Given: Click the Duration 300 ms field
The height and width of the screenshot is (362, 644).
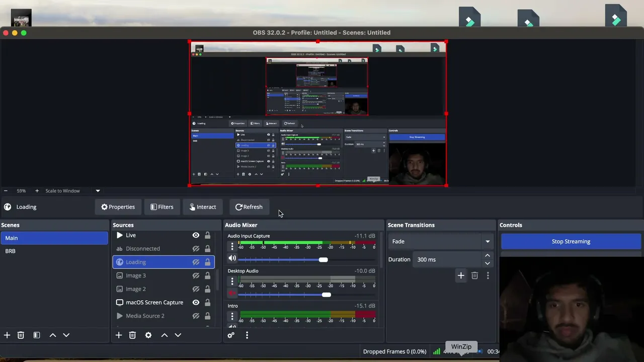Looking at the screenshot, I should point(449,259).
